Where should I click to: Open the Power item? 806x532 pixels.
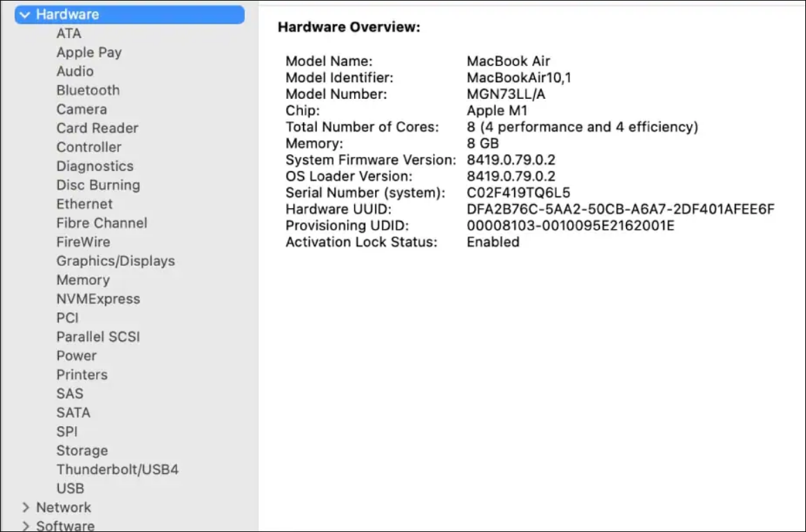[77, 356]
